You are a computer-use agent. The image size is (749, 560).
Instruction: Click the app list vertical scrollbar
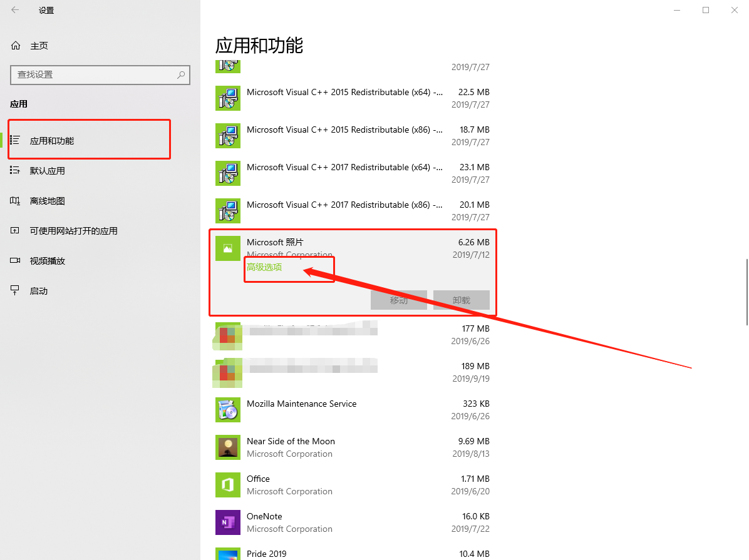pyautogui.click(x=746, y=292)
